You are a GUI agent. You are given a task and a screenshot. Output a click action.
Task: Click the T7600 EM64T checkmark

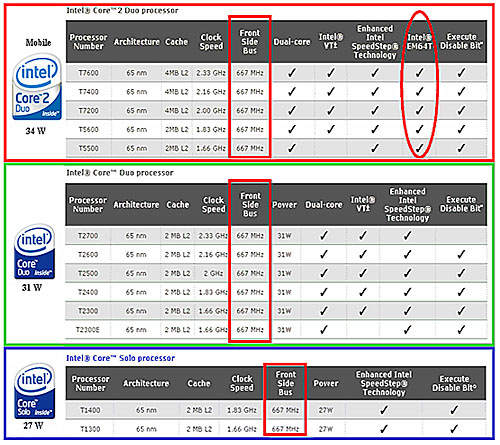tap(419, 72)
